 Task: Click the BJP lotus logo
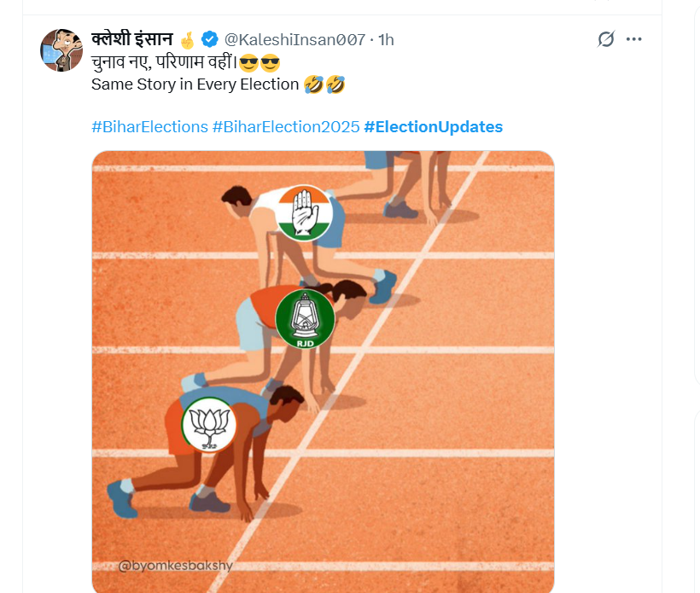(x=209, y=424)
